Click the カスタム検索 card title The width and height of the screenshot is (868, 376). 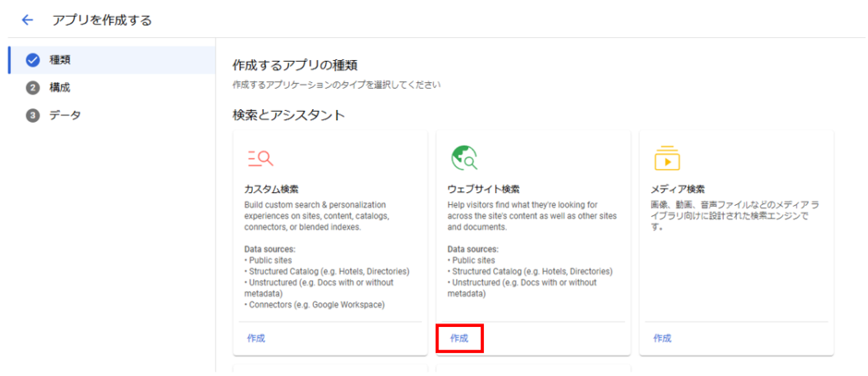(270, 188)
